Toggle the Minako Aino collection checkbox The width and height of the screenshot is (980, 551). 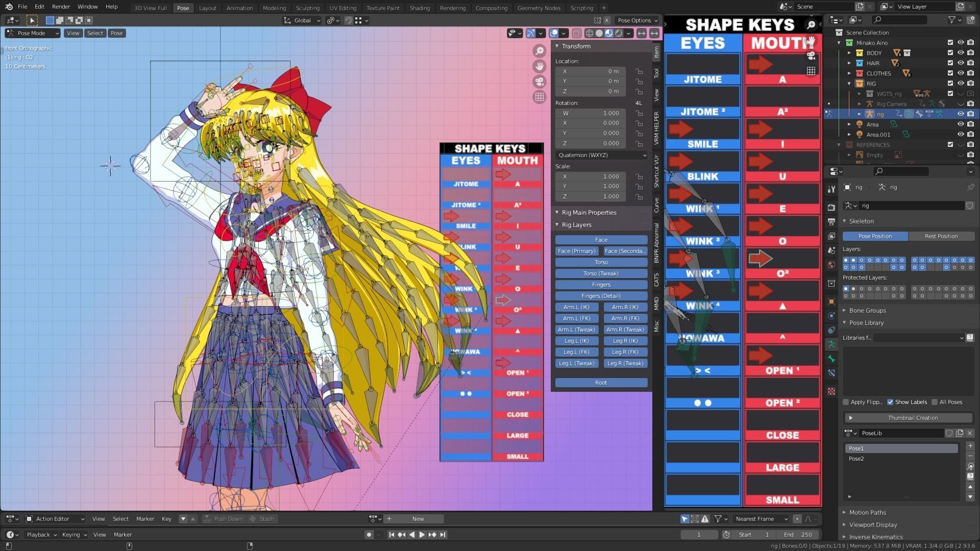pyautogui.click(x=950, y=43)
